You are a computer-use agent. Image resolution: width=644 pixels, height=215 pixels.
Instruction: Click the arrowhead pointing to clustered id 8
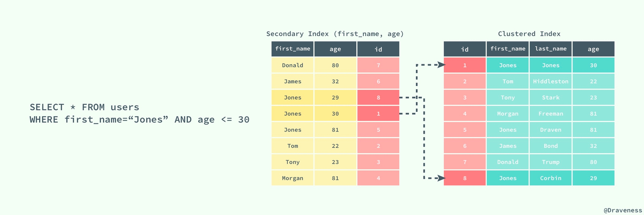[441, 178]
